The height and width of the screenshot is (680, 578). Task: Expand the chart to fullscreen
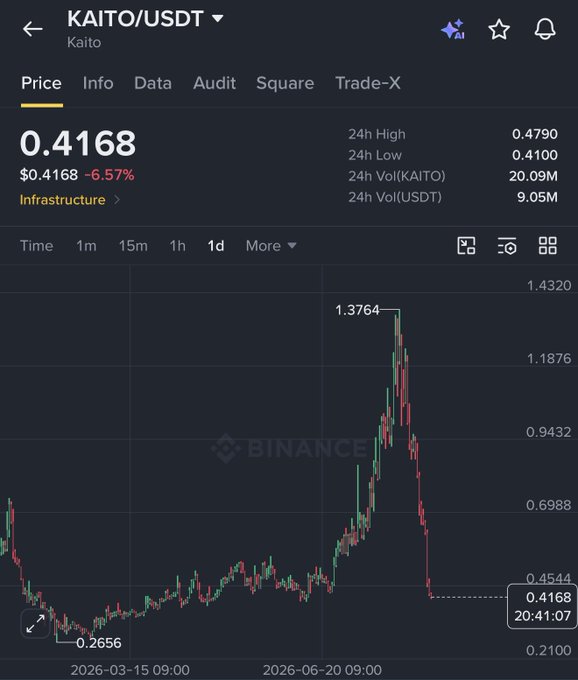click(36, 624)
